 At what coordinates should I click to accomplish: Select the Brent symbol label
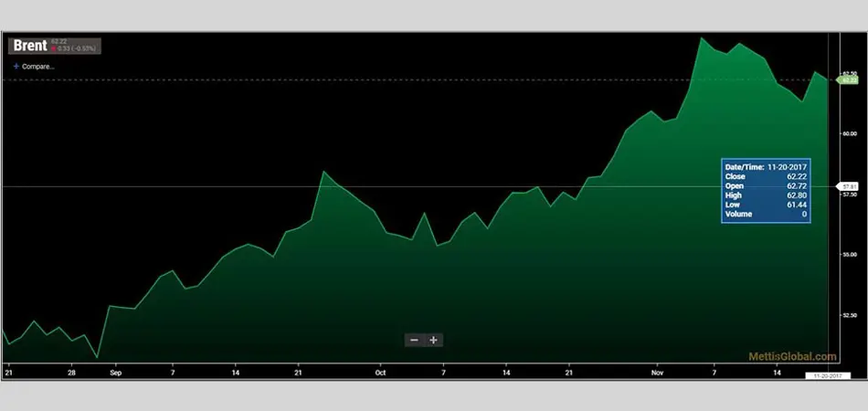[30, 46]
